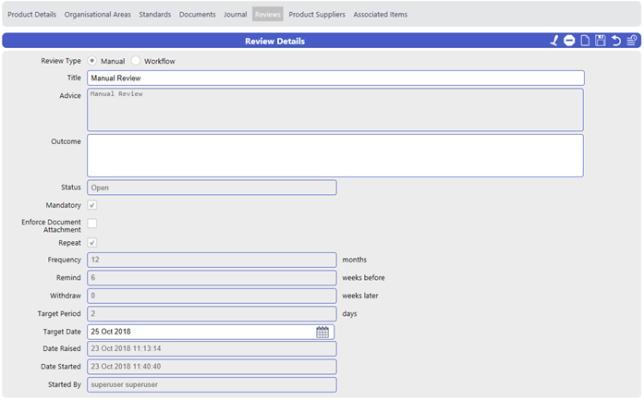644x400 pixels.
Task: Click the stamp icon in Review Details header
Action: coord(554,41)
